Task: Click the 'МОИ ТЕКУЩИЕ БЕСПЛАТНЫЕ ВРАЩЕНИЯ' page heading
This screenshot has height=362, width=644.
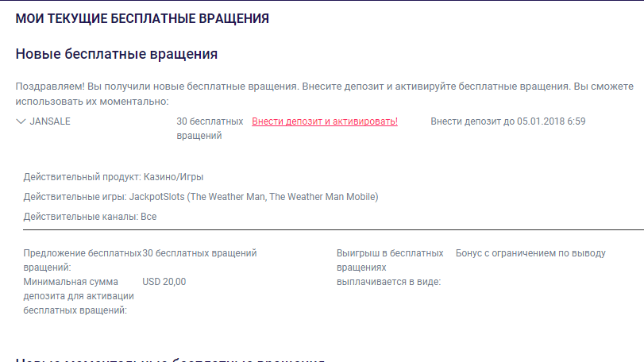Action: pyautogui.click(x=142, y=18)
